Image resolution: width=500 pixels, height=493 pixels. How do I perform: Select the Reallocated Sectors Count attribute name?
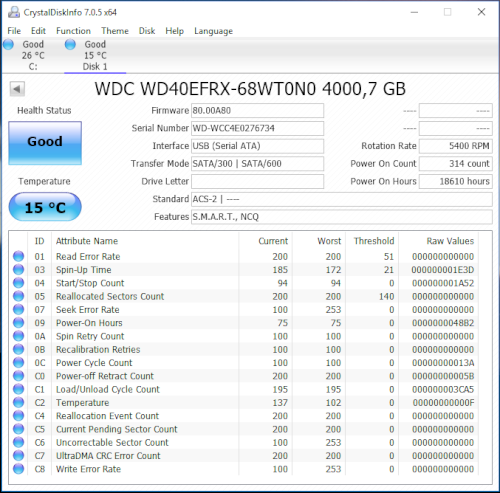click(110, 296)
